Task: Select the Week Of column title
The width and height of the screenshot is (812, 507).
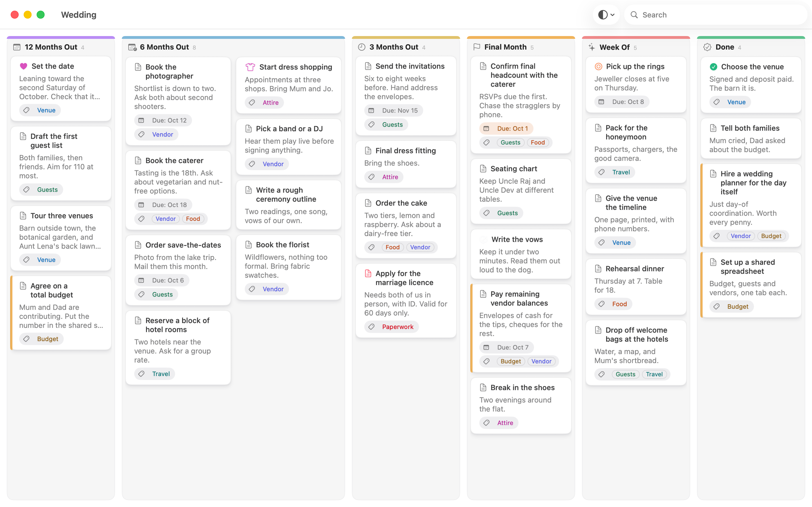Action: pos(614,47)
